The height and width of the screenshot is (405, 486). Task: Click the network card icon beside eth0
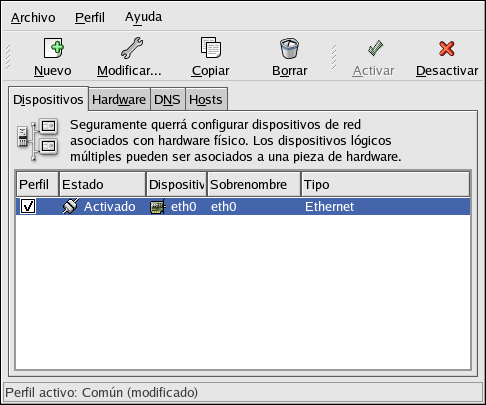pyautogui.click(x=158, y=207)
